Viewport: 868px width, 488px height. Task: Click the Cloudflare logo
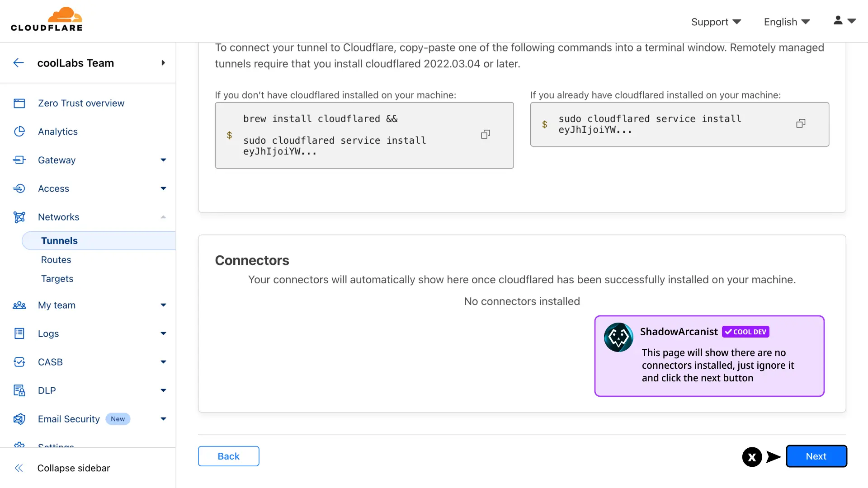coord(47,20)
